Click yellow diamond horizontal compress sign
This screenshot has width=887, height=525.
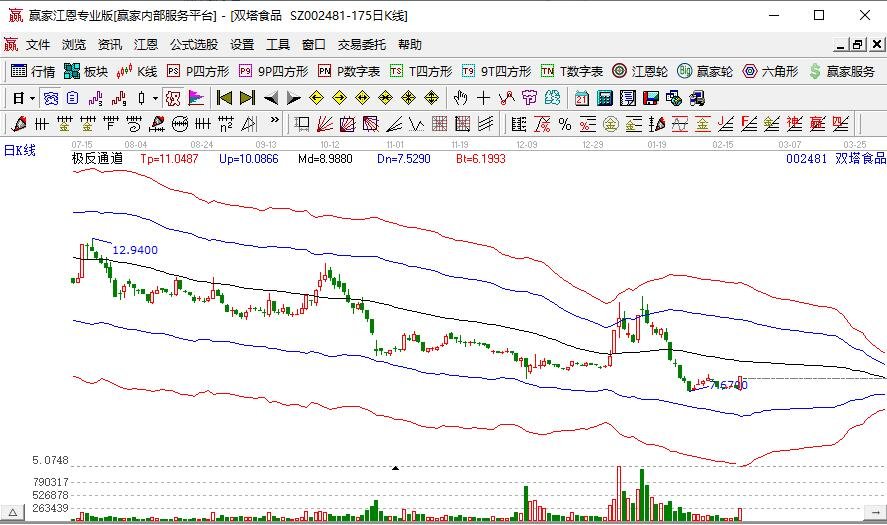385,98
